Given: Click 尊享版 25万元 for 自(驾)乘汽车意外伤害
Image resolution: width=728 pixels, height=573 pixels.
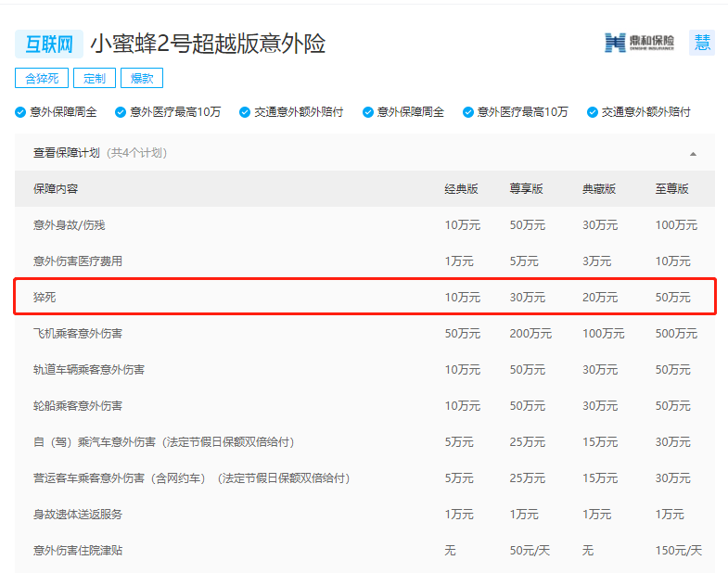Looking at the screenshot, I should point(528,442).
